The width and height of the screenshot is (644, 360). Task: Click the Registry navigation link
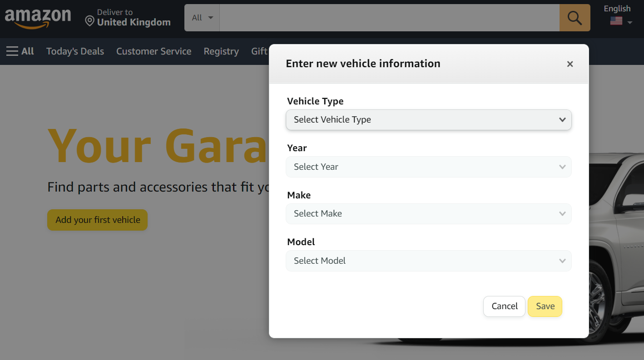click(221, 51)
